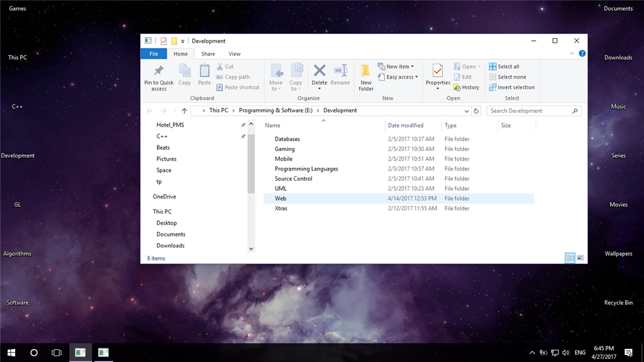Collapse the ribbon with the chevron
The height and width of the screenshot is (362, 644).
click(572, 54)
